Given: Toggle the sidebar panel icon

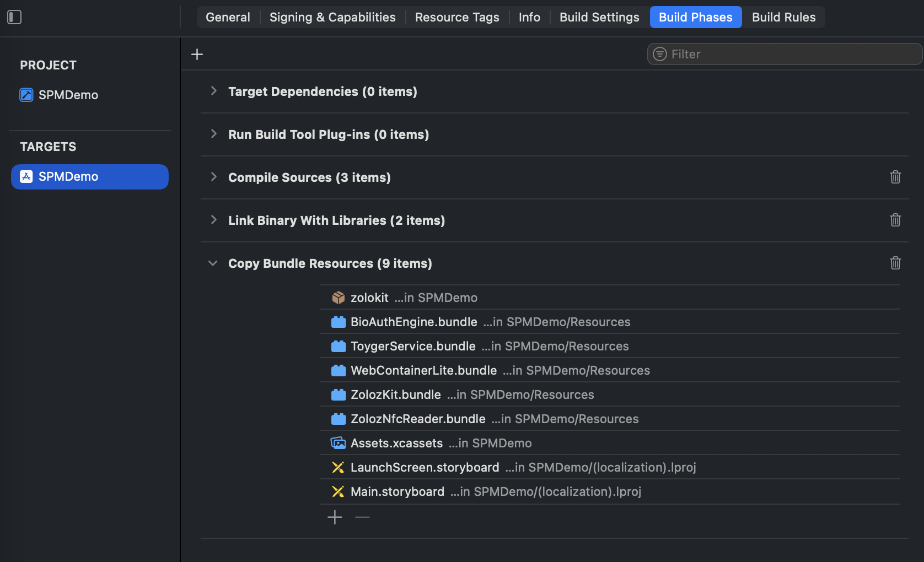Looking at the screenshot, I should 14,17.
